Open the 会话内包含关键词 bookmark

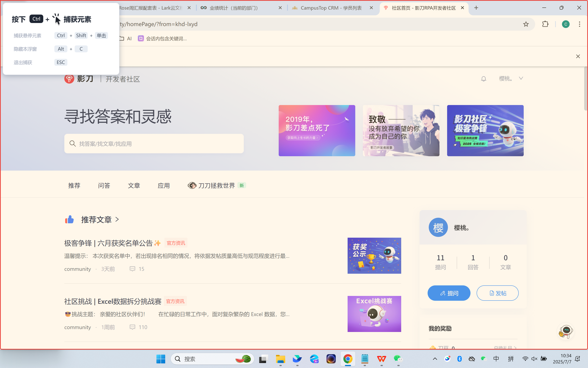162,39
